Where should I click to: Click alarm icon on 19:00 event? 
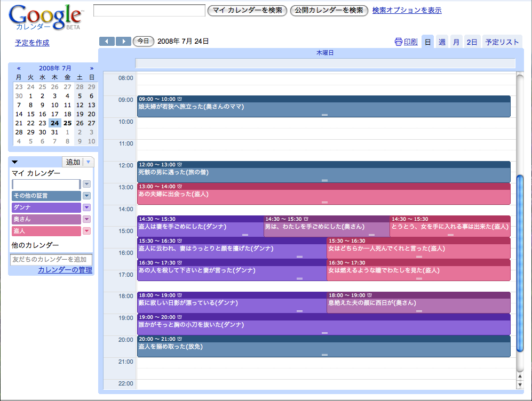(x=179, y=317)
